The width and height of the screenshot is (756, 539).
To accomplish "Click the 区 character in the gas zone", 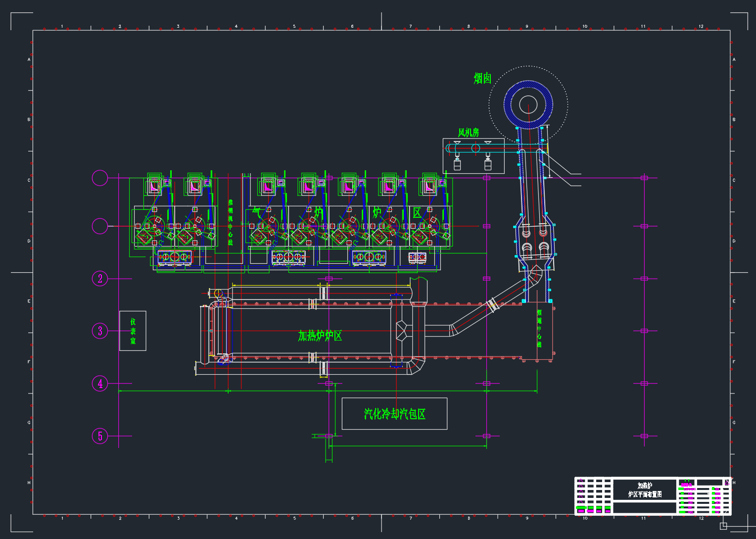I will pos(417,213).
